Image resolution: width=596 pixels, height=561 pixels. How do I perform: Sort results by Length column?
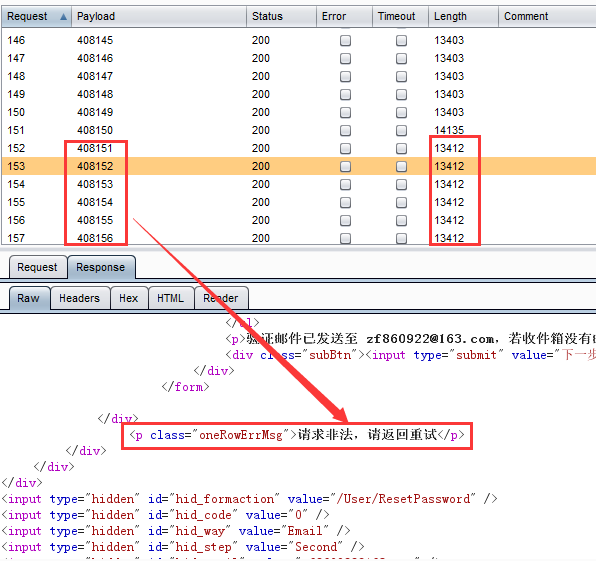coord(463,16)
